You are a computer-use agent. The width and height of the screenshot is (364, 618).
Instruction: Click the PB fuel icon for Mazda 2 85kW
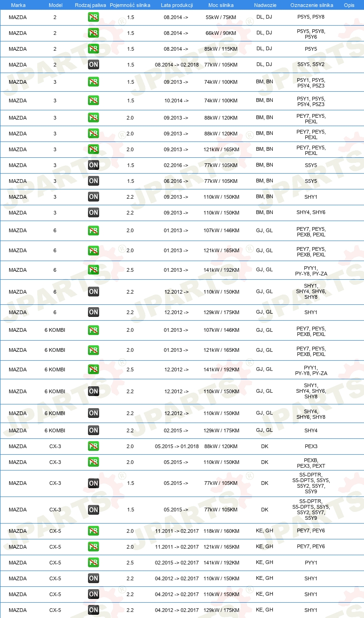coord(94,49)
